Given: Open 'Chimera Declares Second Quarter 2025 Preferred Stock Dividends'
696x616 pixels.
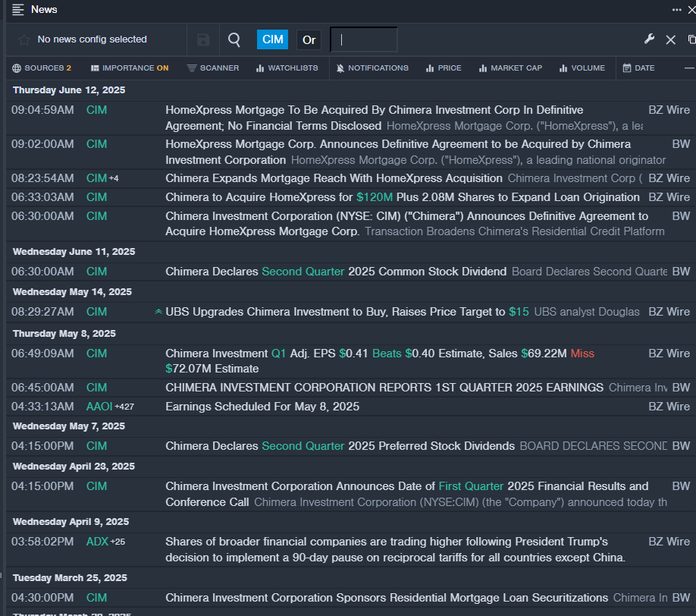Looking at the screenshot, I should (340, 446).
